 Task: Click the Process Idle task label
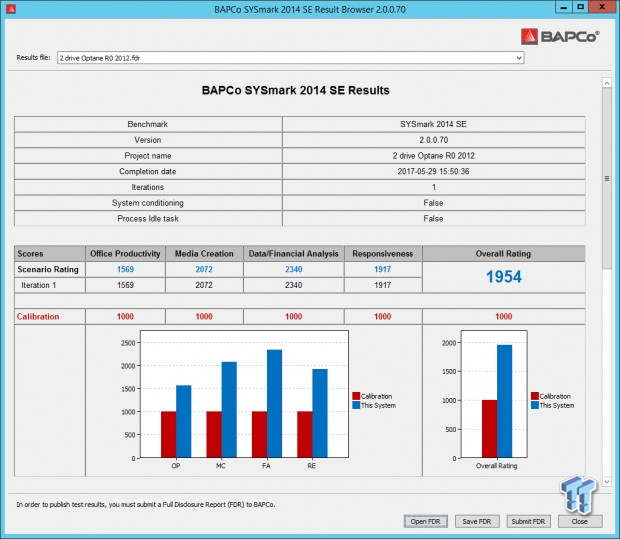pyautogui.click(x=148, y=219)
